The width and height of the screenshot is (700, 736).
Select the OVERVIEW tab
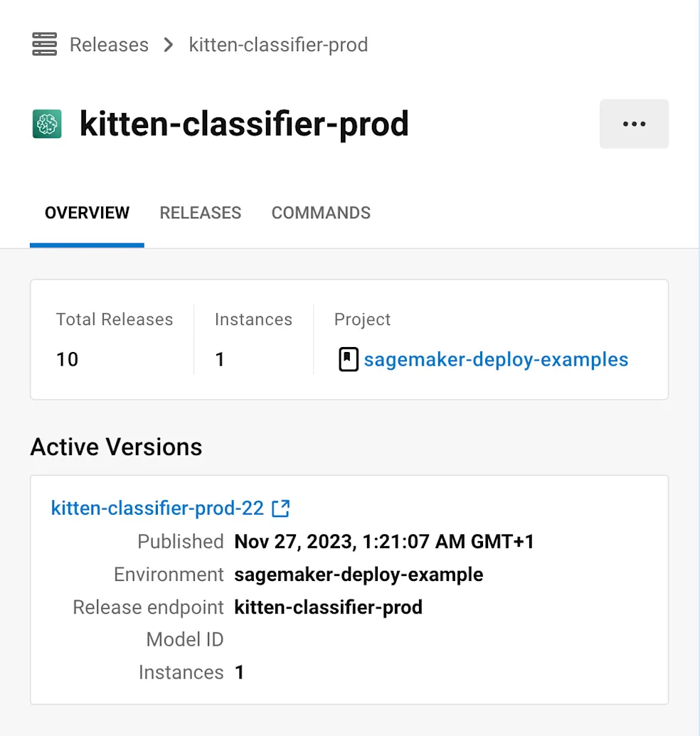click(86, 213)
